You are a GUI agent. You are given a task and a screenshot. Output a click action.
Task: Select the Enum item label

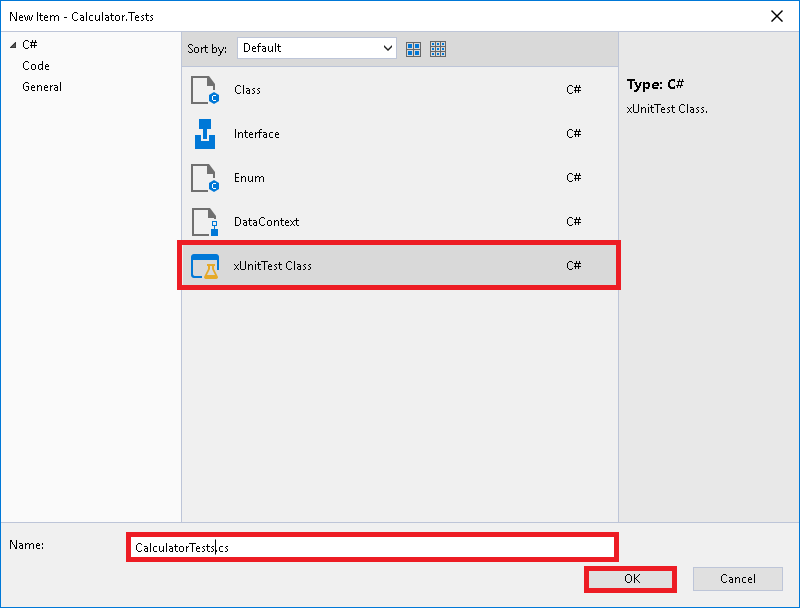tap(249, 178)
